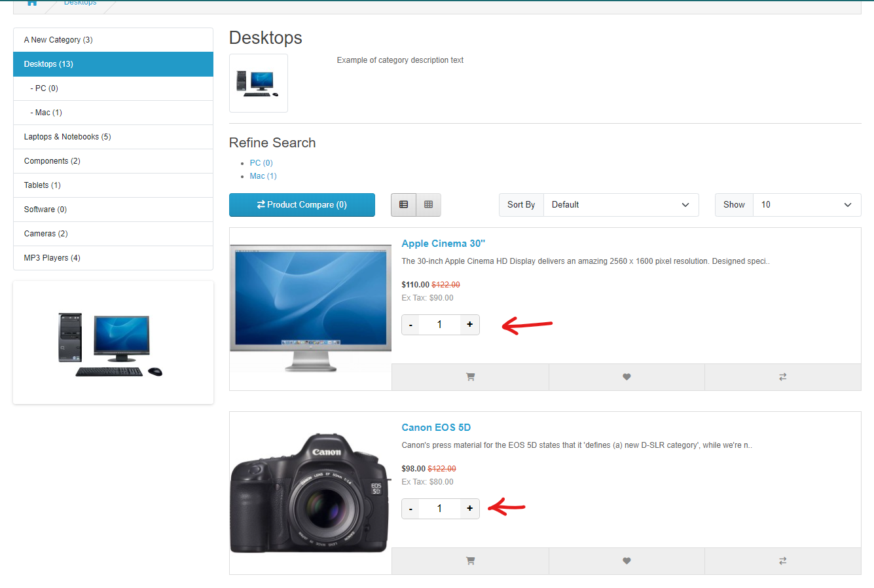Focus the Canon EOS 5D quantity field
The width and height of the screenshot is (874, 588).
point(439,509)
